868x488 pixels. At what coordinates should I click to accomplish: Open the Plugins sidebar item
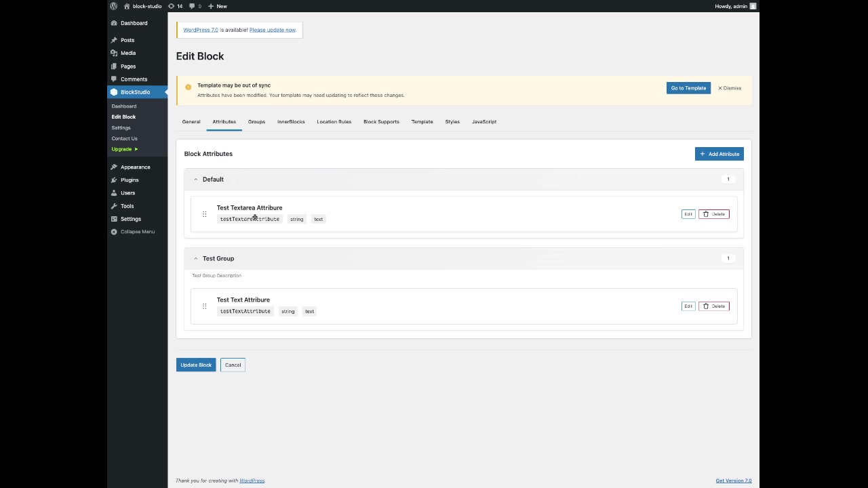(130, 180)
